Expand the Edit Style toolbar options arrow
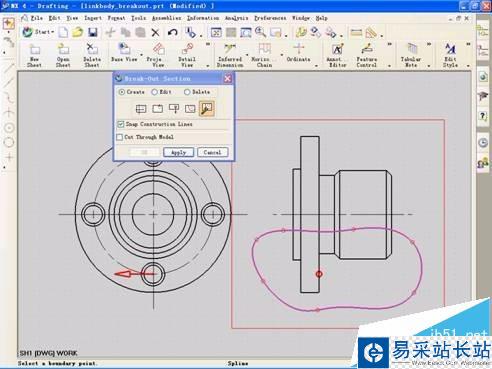 tap(468, 66)
